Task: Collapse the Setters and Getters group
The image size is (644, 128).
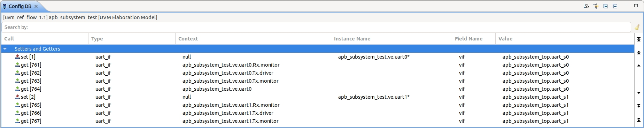Action: point(5,49)
